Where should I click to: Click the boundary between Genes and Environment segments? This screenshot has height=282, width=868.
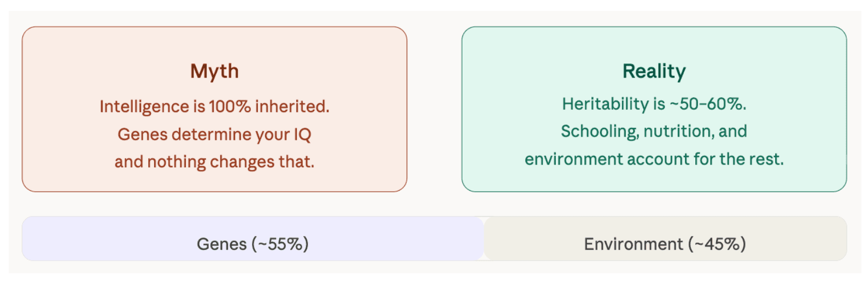click(x=484, y=239)
